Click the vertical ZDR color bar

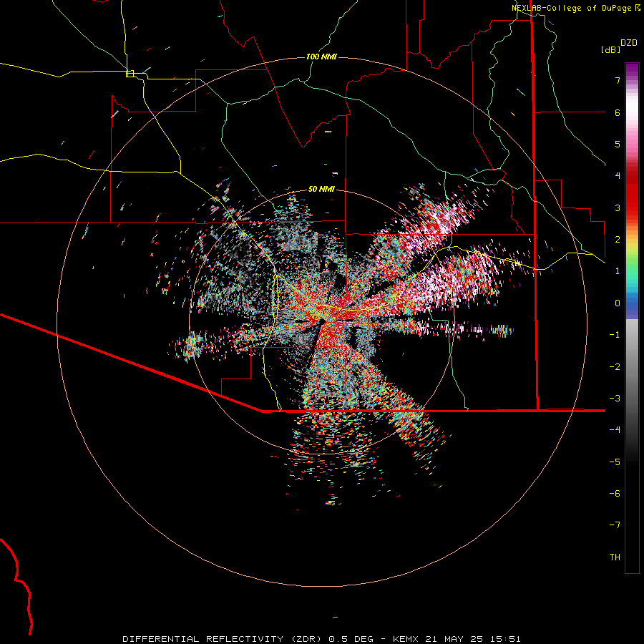click(632, 318)
